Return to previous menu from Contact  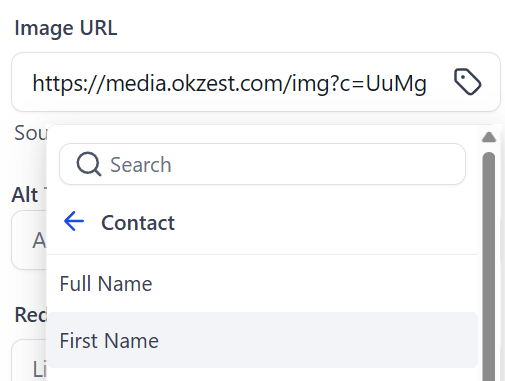click(x=74, y=221)
